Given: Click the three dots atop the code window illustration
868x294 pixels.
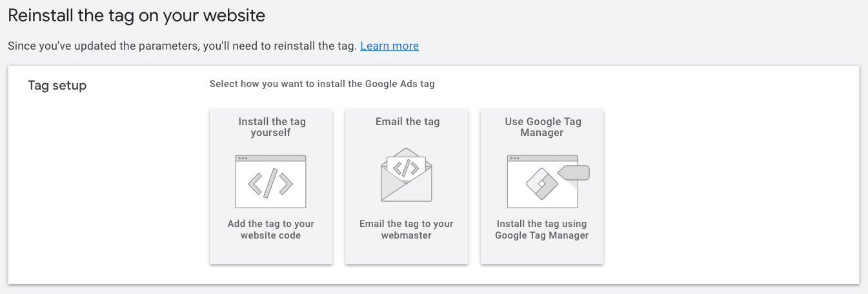Looking at the screenshot, I should (242, 158).
